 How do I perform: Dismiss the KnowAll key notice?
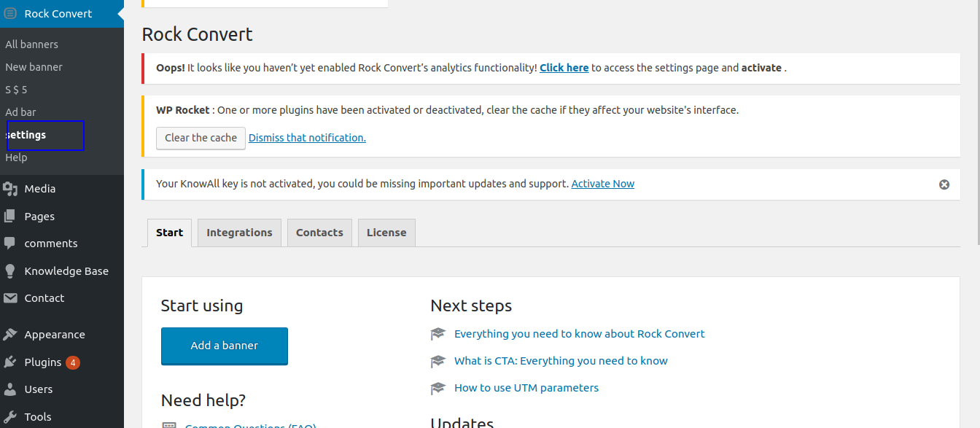[944, 184]
